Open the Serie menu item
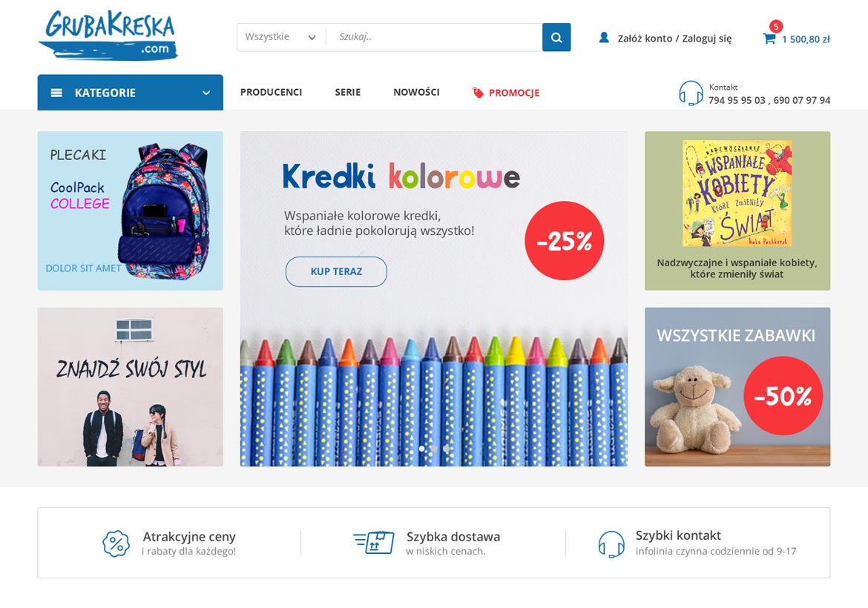The image size is (868, 608). coord(348,92)
